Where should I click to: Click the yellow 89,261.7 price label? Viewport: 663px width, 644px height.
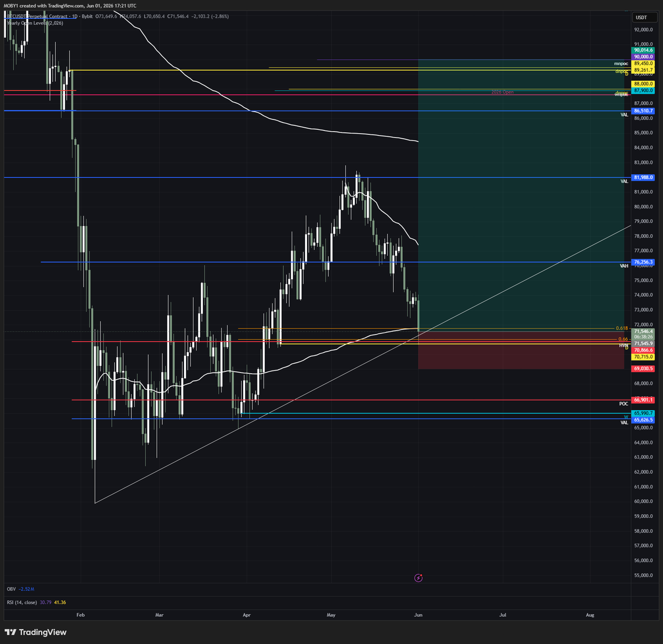click(x=643, y=70)
